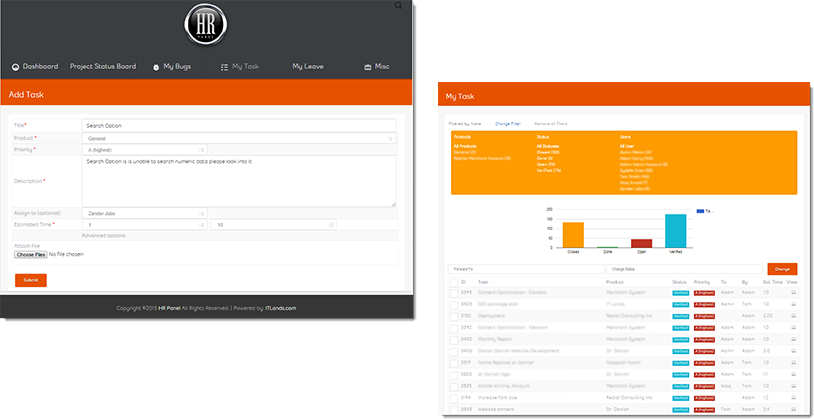The image size is (814, 419).
Task: Click the Increase font size task text
Action: coord(495,398)
